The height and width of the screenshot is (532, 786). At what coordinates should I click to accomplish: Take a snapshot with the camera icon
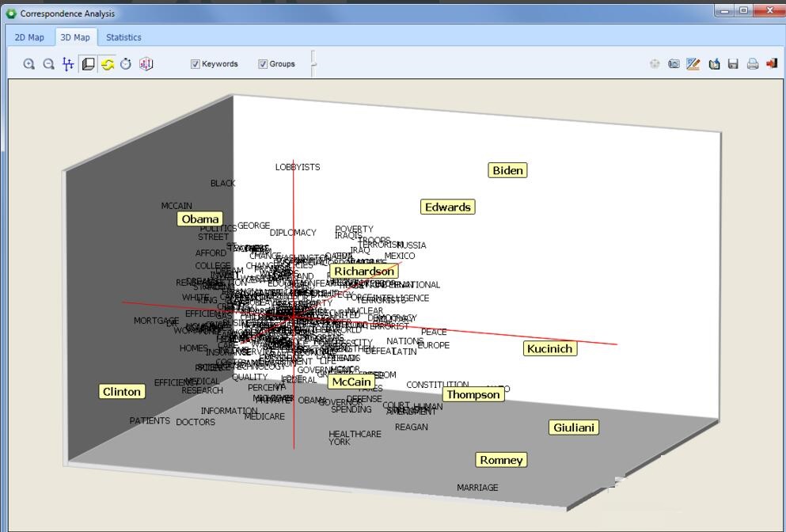(674, 63)
